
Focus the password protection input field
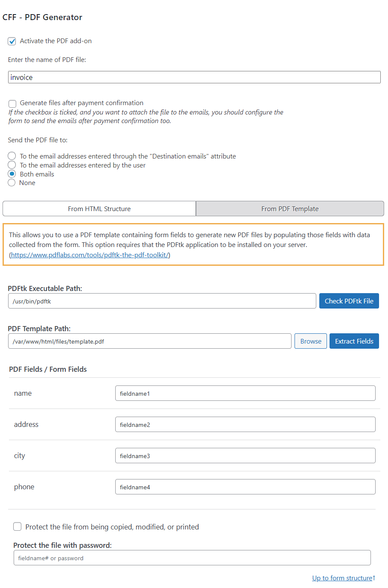tap(193, 558)
